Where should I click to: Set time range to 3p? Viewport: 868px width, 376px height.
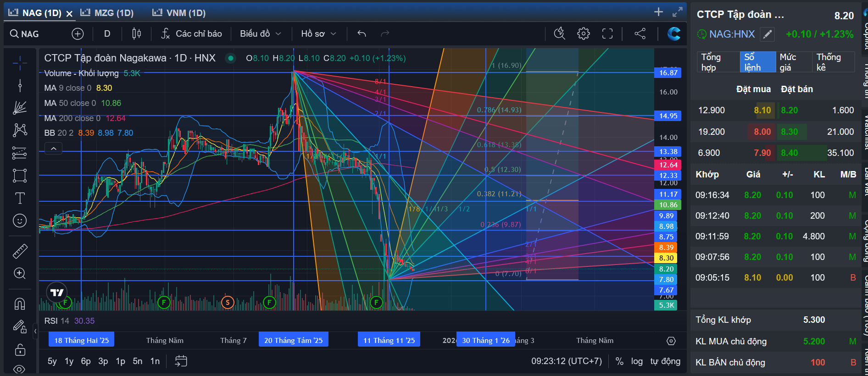[103, 361]
